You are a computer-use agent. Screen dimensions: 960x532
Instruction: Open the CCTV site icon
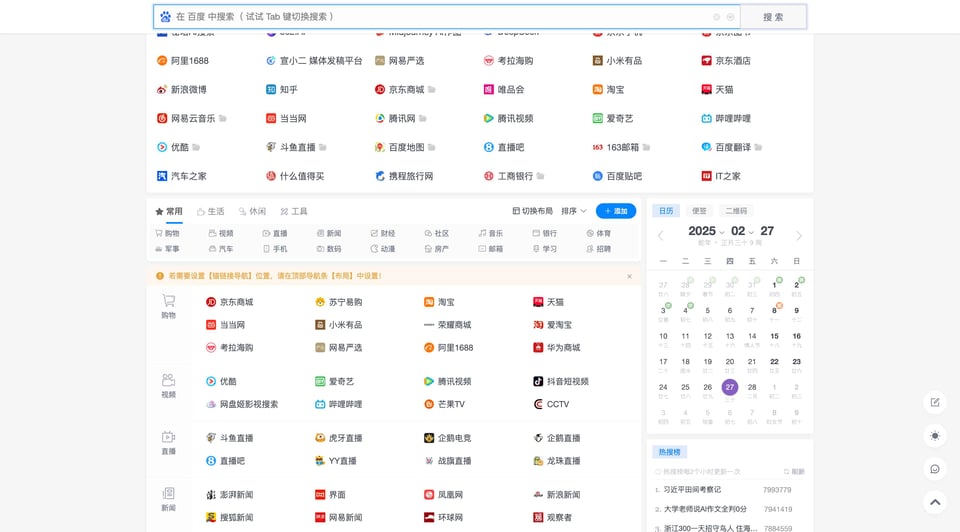538,404
